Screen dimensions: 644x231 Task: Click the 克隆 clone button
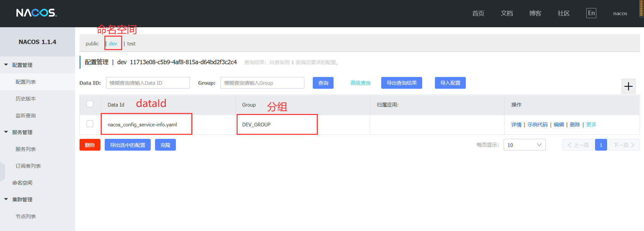click(165, 145)
